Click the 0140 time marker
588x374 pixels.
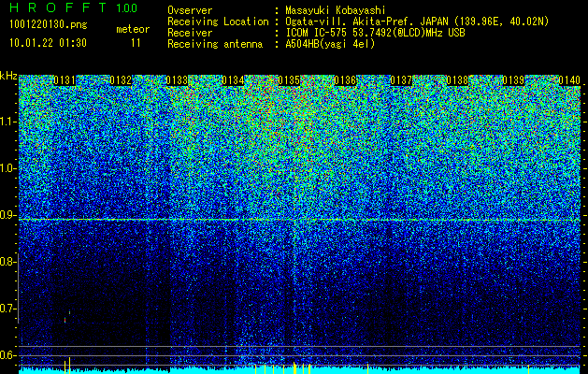pyautogui.click(x=569, y=80)
